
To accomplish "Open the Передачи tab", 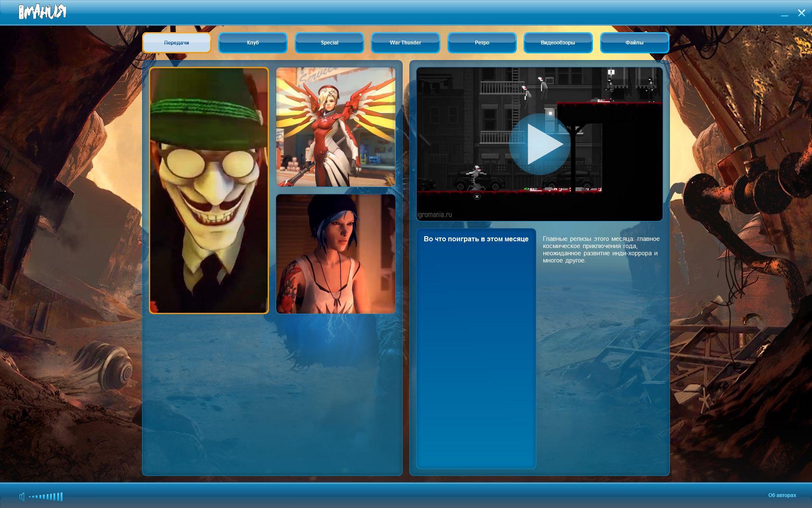I will click(176, 43).
